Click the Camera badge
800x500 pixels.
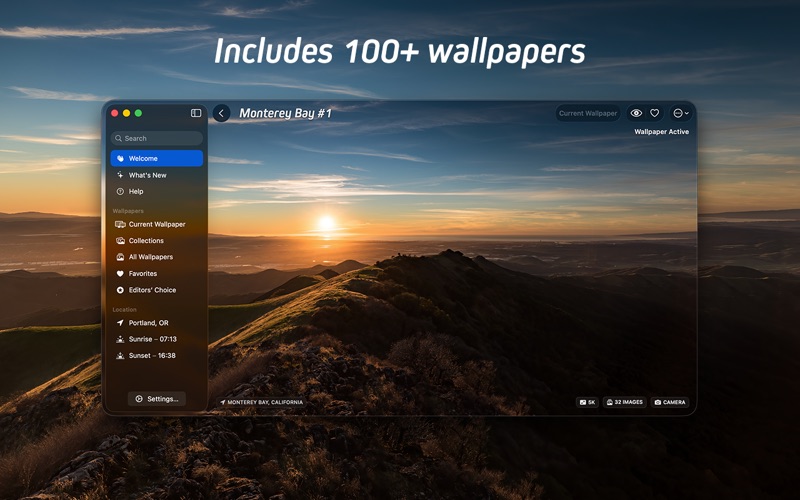(670, 402)
